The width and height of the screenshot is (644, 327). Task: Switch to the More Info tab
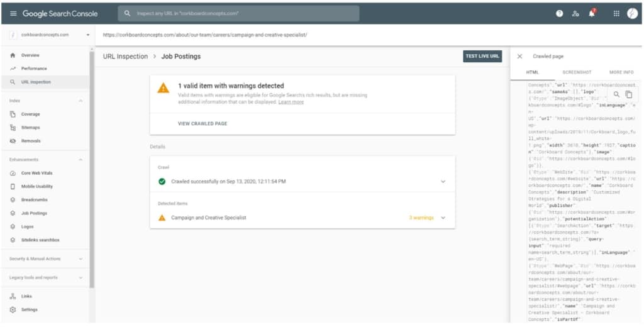click(x=621, y=72)
